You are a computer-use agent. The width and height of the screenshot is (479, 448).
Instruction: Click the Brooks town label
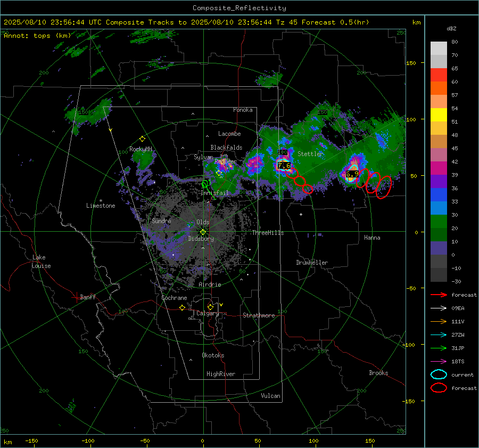378,373
